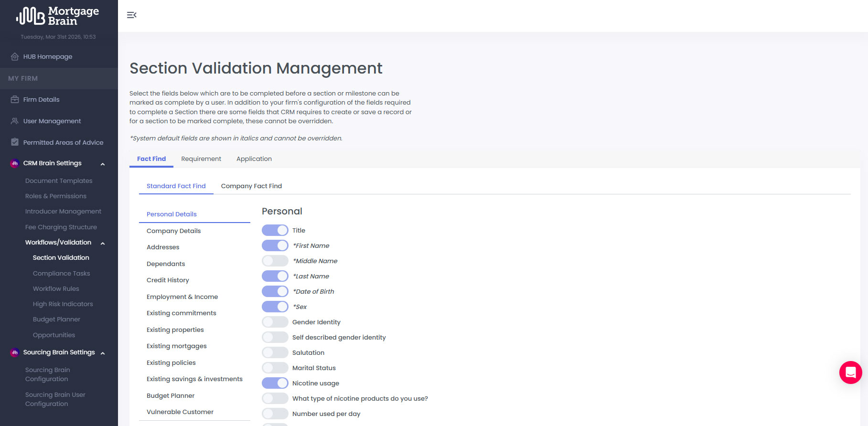
Task: Collapse CRM Brain Settings chevron
Action: tap(103, 164)
